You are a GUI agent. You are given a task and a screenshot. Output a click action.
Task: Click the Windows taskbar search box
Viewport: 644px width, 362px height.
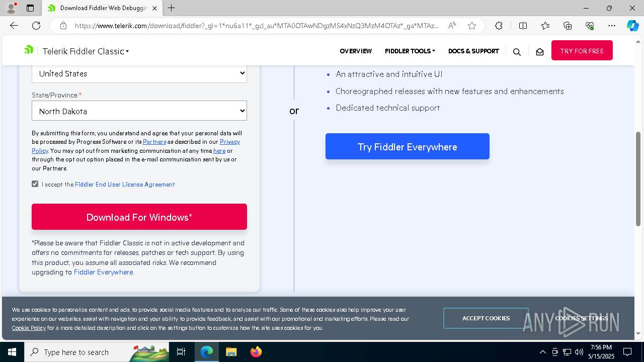[x=97, y=352]
